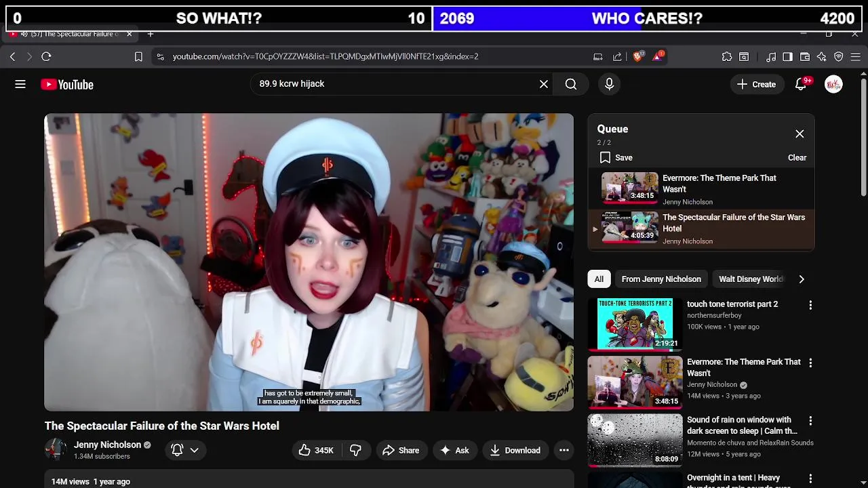Screen dimensions: 868x488
Task: Ask about this video with the Ask button
Action: coord(454,451)
